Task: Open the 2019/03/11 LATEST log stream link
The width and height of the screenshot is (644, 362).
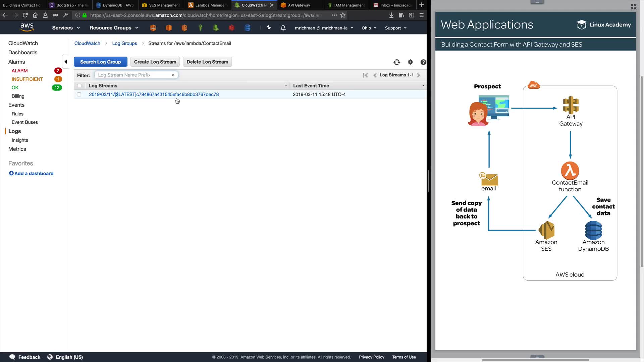Action: [154, 95]
